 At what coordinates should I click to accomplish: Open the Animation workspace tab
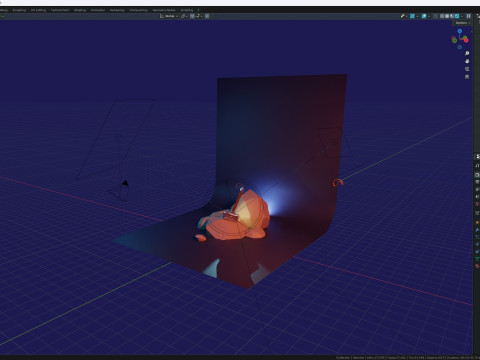pyautogui.click(x=98, y=10)
